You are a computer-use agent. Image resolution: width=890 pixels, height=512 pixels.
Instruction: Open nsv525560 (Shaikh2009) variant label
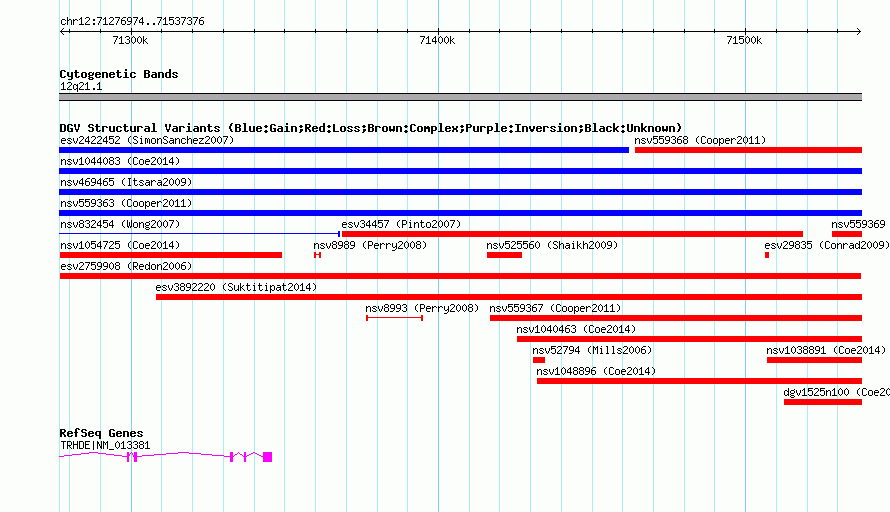pyautogui.click(x=552, y=245)
